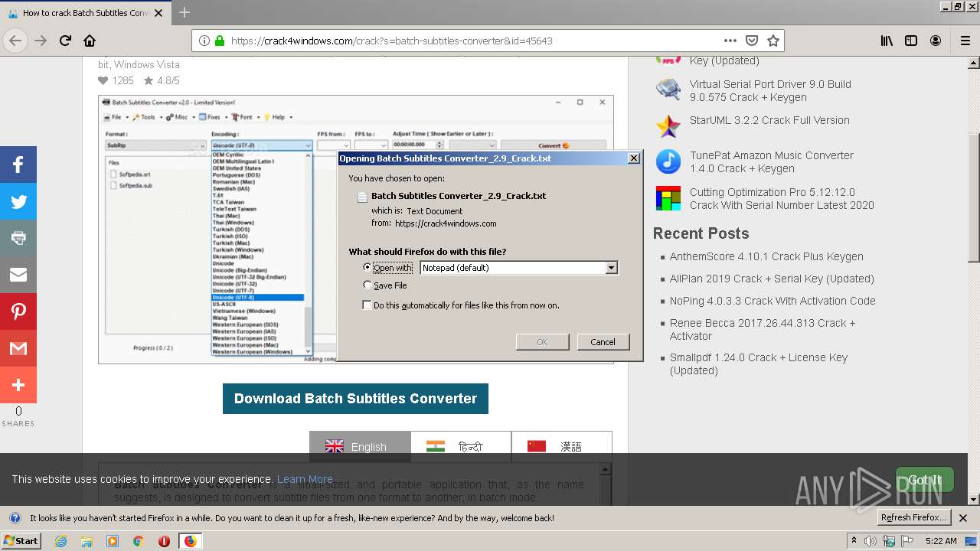
Task: Dismiss the Firefox refresh notification bar
Action: pos(963,518)
